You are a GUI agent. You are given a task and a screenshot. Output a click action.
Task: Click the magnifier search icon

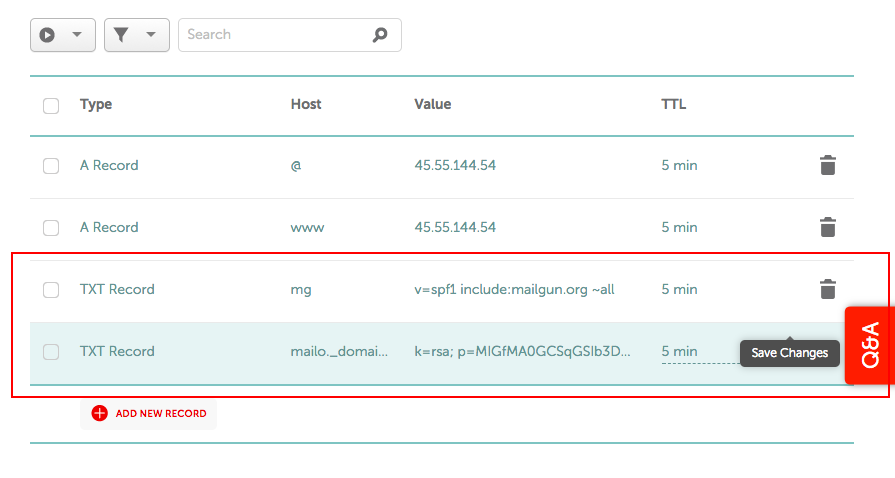tap(380, 35)
